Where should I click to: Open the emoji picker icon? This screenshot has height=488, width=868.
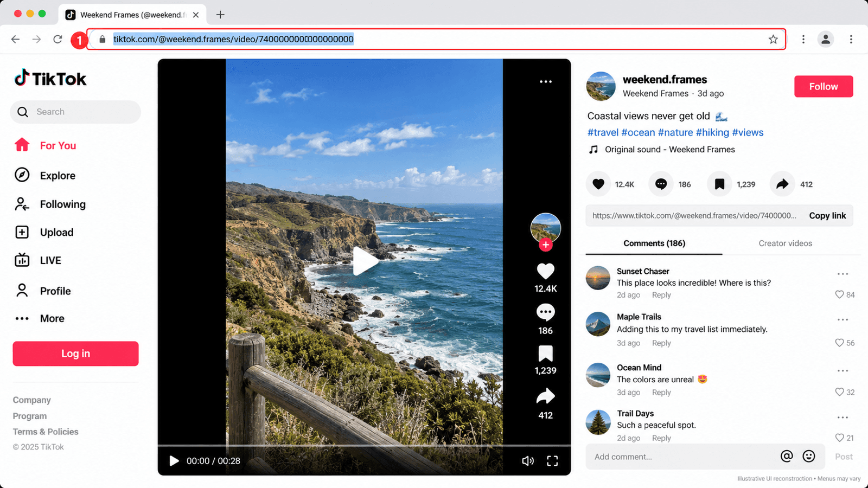coord(809,456)
